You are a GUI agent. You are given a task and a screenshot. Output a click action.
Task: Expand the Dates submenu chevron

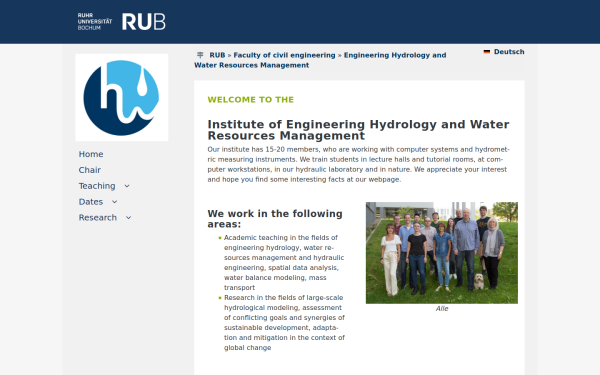(114, 202)
